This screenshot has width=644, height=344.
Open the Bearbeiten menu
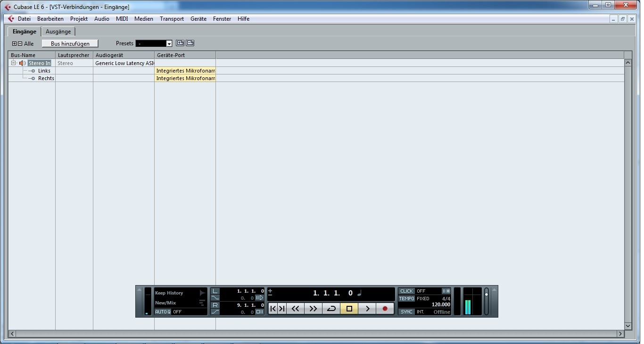pos(50,19)
